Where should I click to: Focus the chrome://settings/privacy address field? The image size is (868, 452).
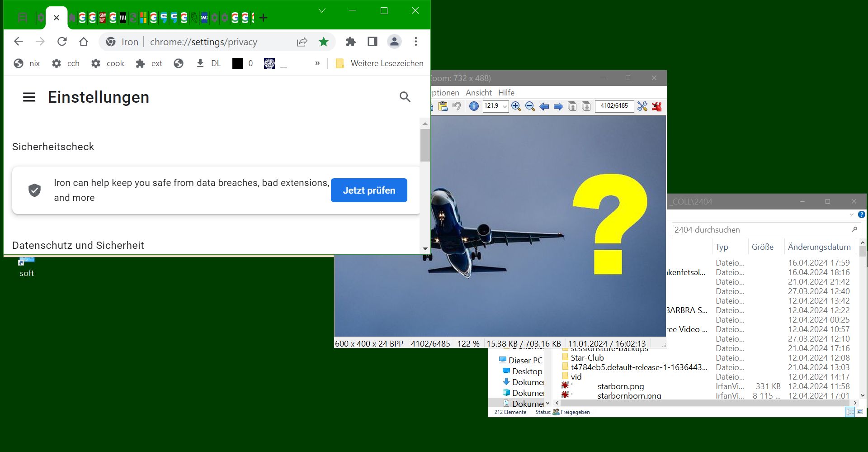tap(203, 42)
